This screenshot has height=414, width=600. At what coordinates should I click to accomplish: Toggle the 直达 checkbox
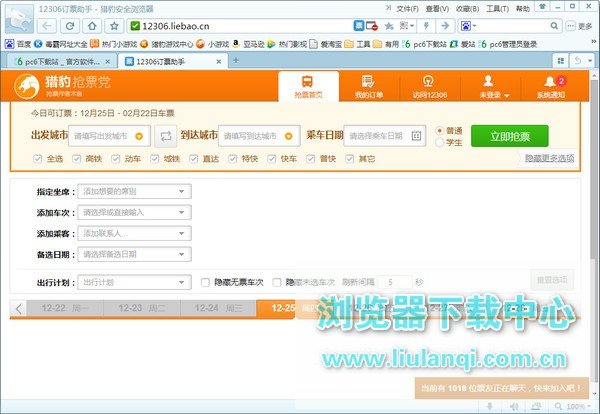[194, 158]
